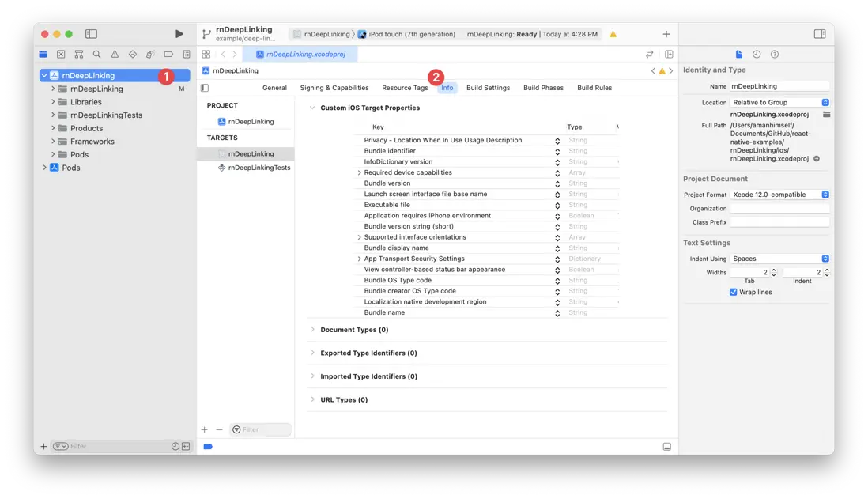The width and height of the screenshot is (868, 499).
Task: Open the Find navigator magnifier icon
Action: point(97,55)
